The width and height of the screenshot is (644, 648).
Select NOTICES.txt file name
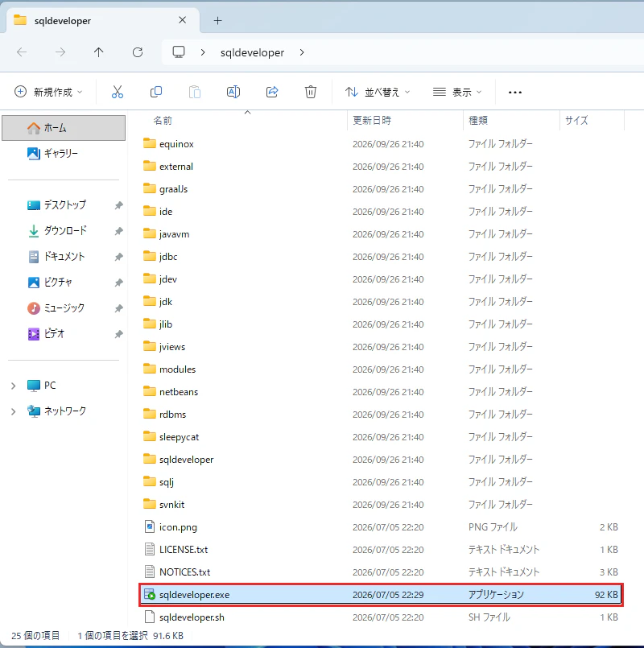pos(185,572)
